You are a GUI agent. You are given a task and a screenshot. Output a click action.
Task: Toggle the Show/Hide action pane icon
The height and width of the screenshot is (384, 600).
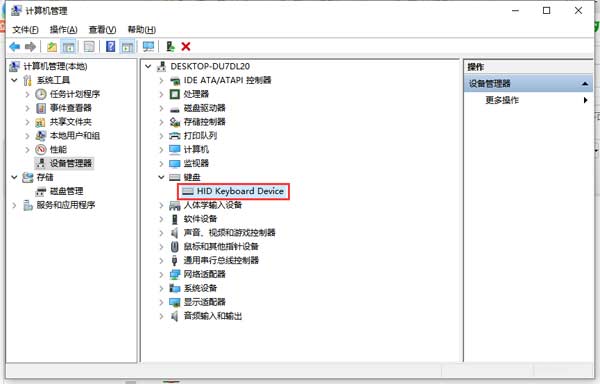(x=127, y=47)
